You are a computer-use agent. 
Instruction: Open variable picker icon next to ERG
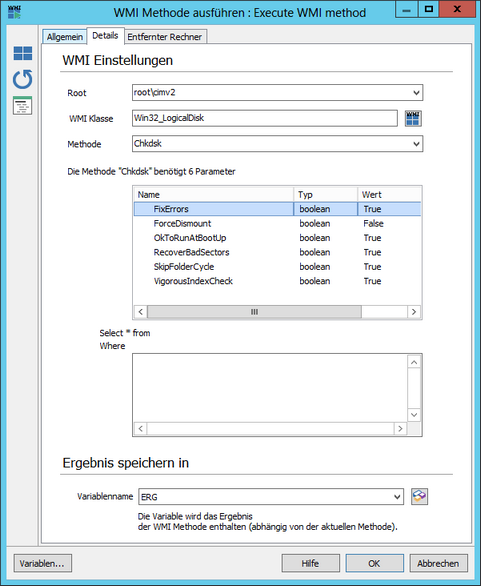tap(419, 497)
